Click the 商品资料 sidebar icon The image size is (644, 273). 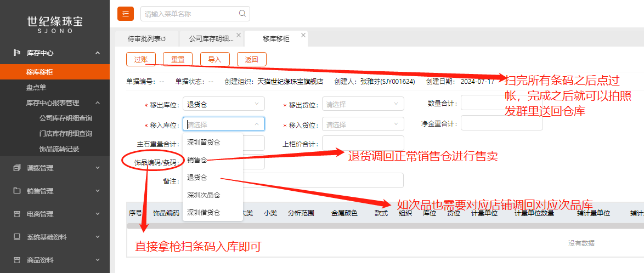17,260
